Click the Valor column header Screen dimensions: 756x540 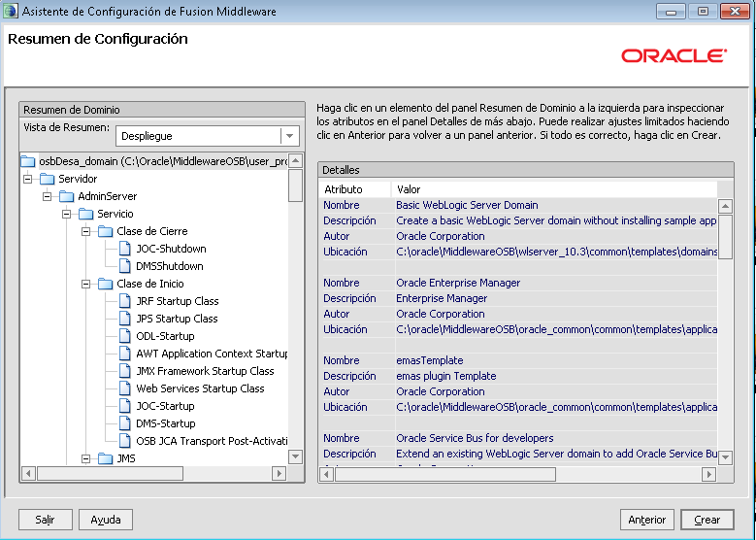pos(554,189)
